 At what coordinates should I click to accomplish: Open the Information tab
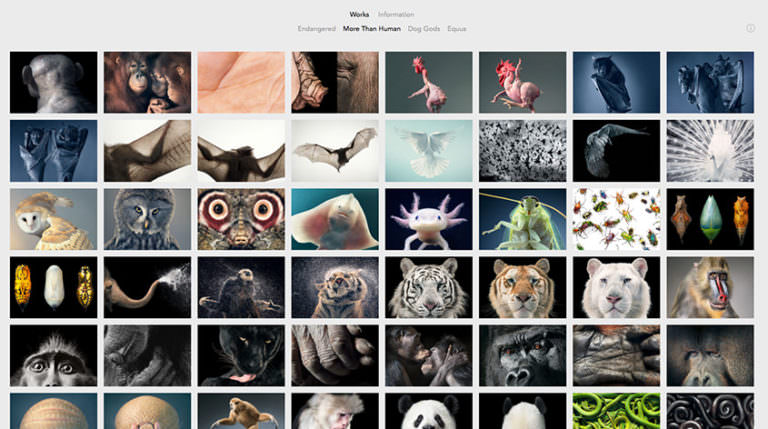coord(396,15)
